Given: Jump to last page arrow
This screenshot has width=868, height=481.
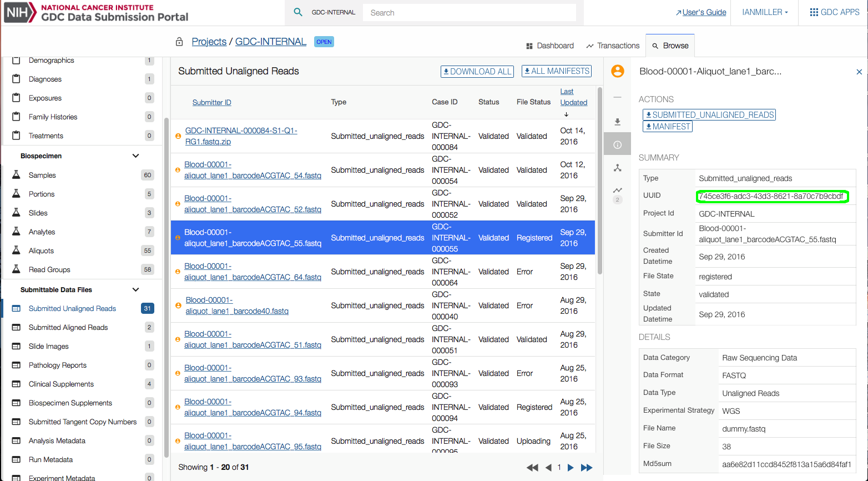Looking at the screenshot, I should pos(587,468).
